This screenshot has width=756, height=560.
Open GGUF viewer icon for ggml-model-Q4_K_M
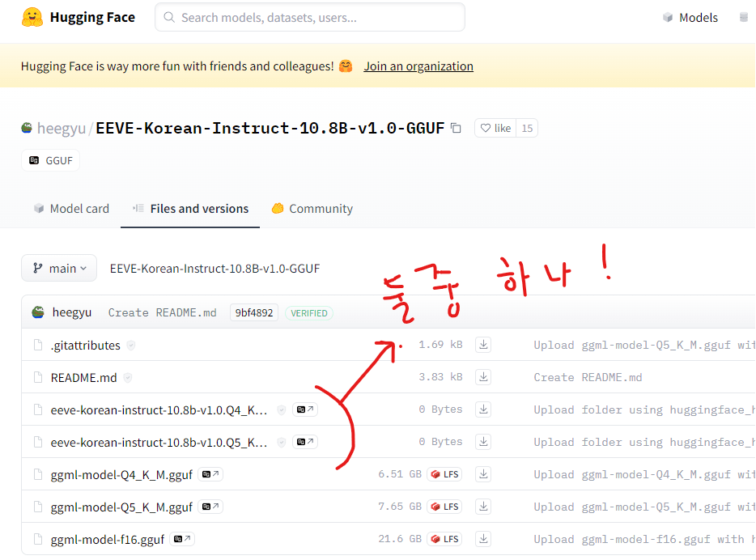point(210,474)
